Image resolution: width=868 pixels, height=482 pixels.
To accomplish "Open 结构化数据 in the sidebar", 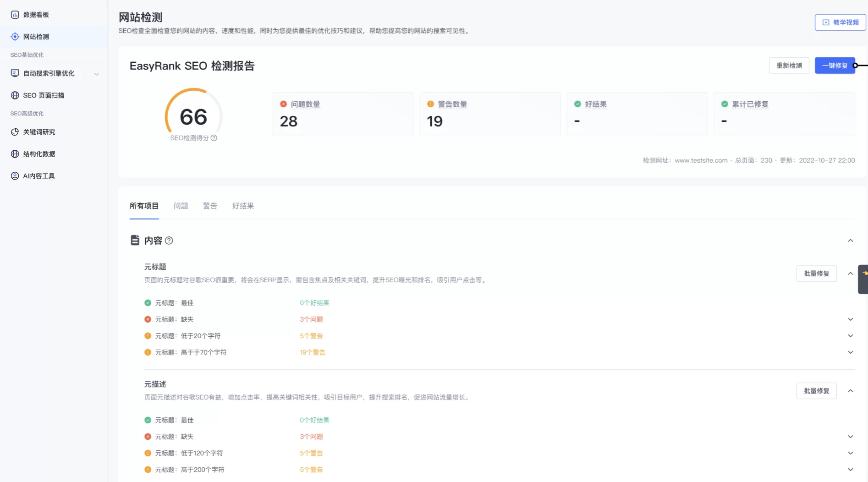I will pos(54,154).
